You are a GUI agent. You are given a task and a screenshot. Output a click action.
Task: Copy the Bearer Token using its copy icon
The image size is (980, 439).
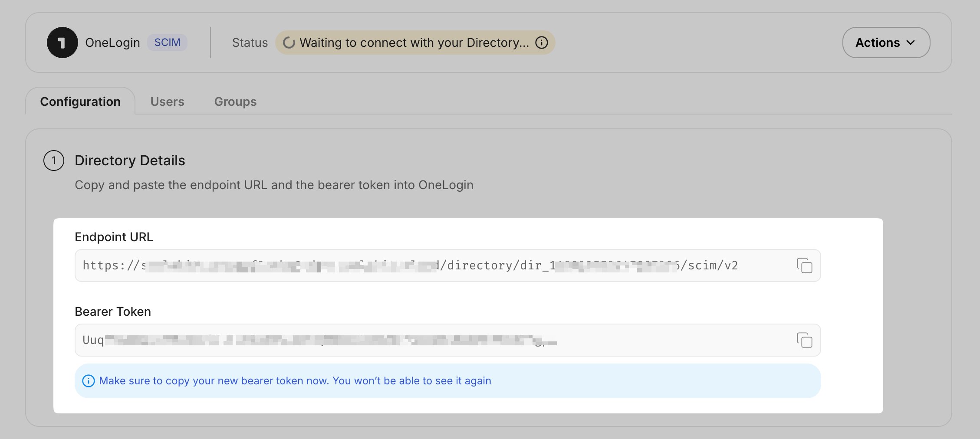tap(806, 340)
